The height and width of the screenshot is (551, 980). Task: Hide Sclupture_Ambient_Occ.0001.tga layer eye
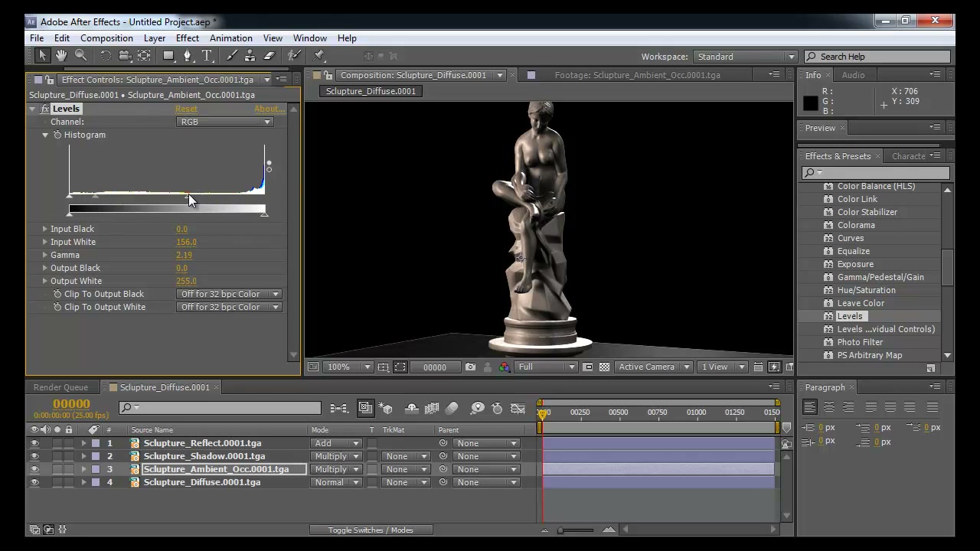[x=34, y=469]
